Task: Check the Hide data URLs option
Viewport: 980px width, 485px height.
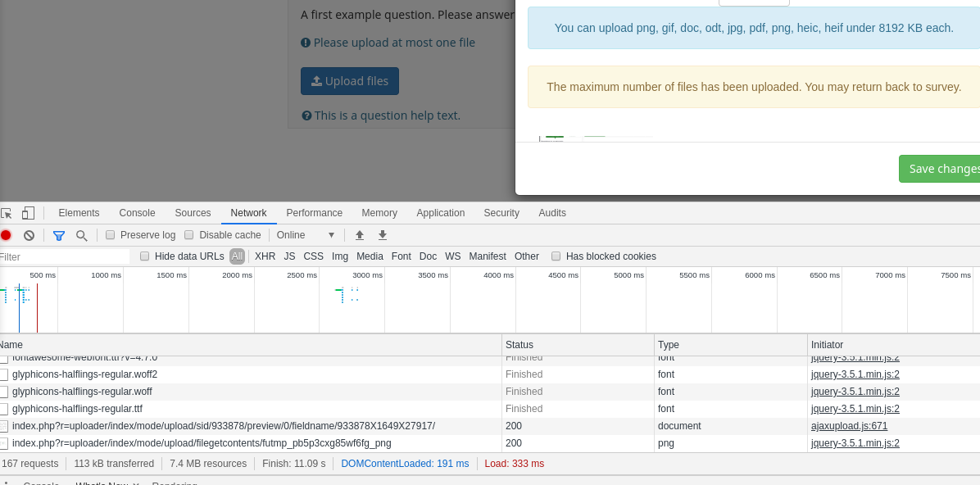Action: pyautogui.click(x=145, y=256)
